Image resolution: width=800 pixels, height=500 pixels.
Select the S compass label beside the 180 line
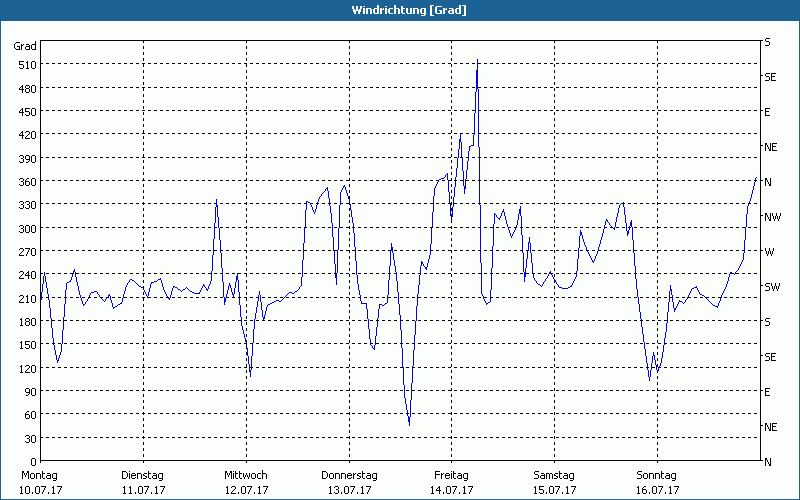(767, 322)
